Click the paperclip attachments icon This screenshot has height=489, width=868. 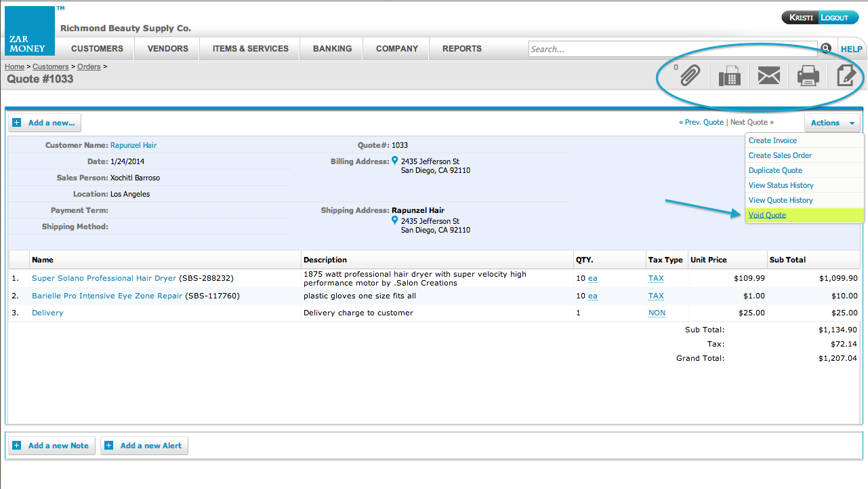690,75
